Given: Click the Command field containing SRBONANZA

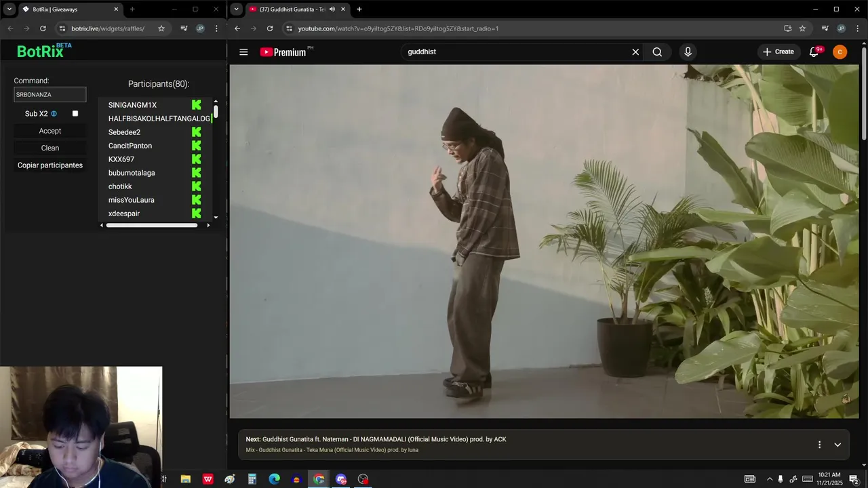Looking at the screenshot, I should 50,95.
